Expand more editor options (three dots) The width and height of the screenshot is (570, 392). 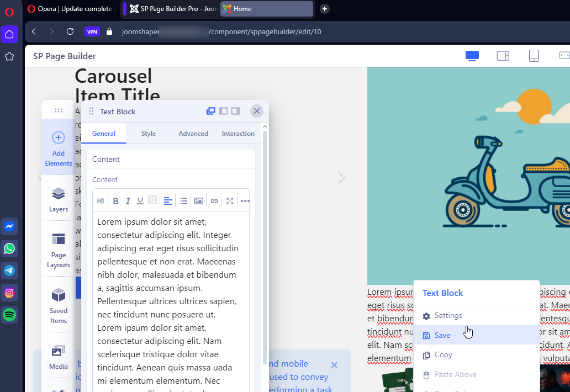pos(245,201)
